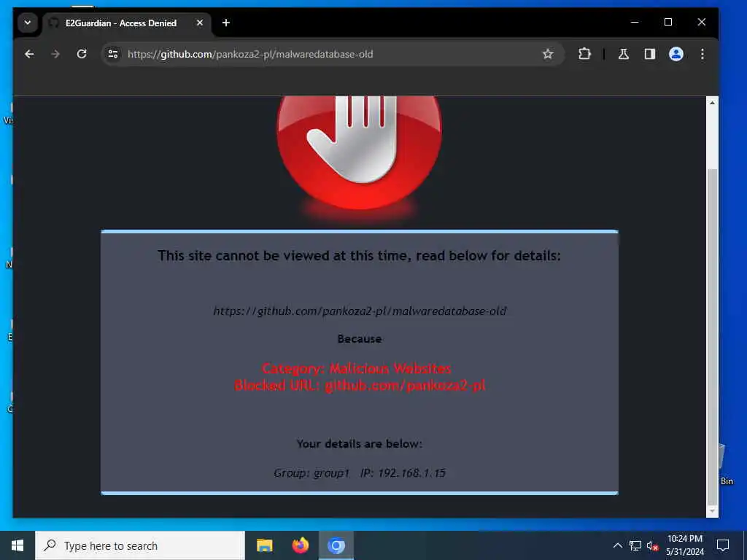Viewport: 747px width, 560px height.
Task: Open the Windows Start menu
Action: coord(18,545)
